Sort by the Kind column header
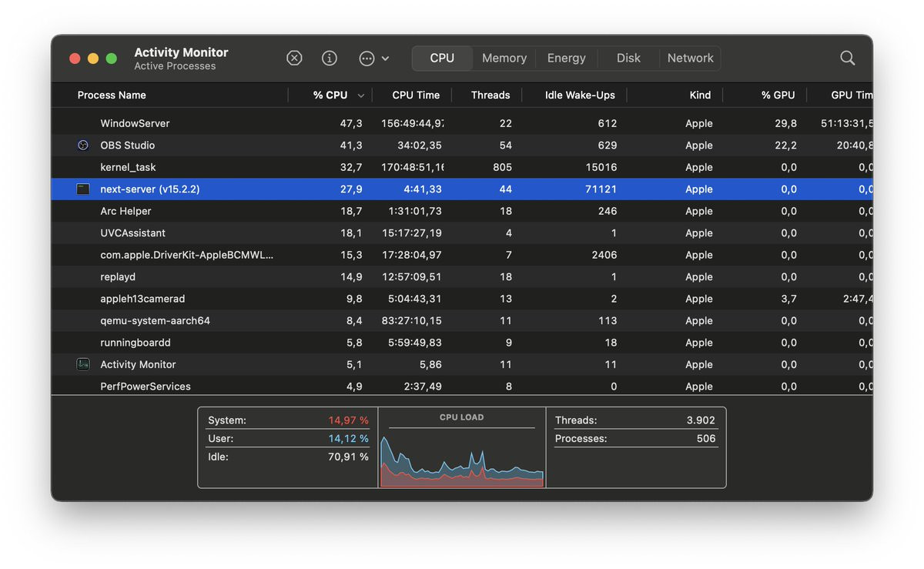The image size is (924, 569). tap(700, 95)
